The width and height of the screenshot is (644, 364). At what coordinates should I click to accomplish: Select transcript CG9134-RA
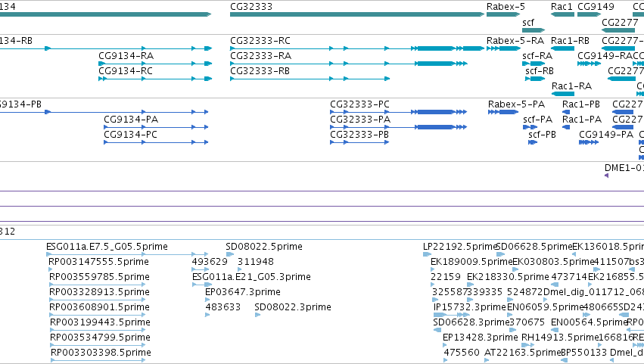point(126,55)
